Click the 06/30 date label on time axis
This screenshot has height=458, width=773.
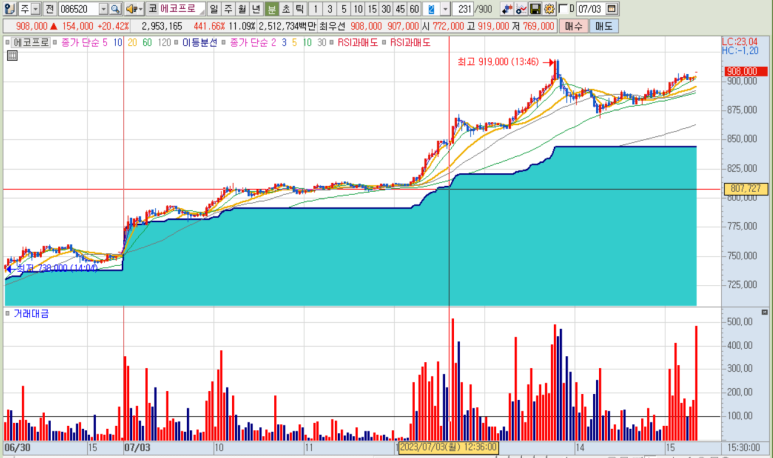(17, 448)
